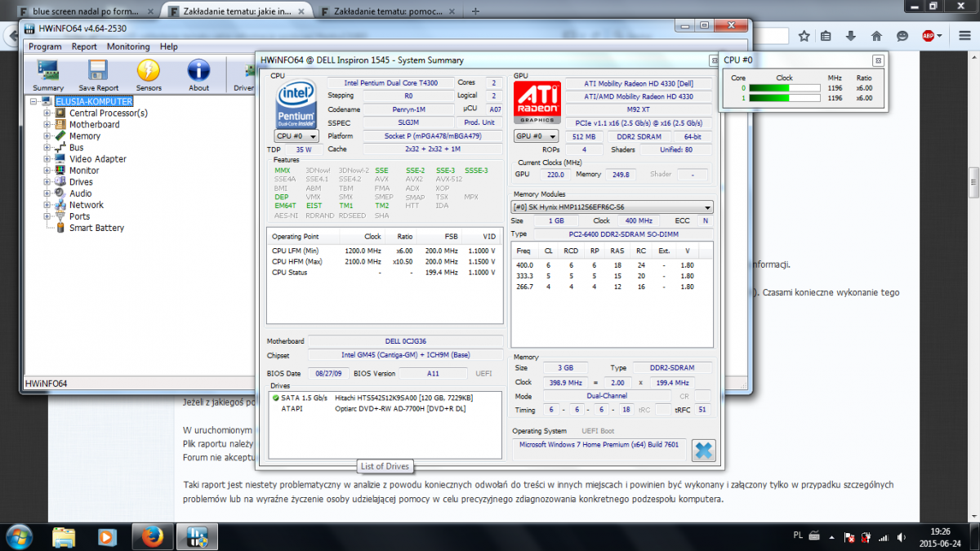Select the Audio tree item
Screen dimensions: 980x551
tap(81, 193)
